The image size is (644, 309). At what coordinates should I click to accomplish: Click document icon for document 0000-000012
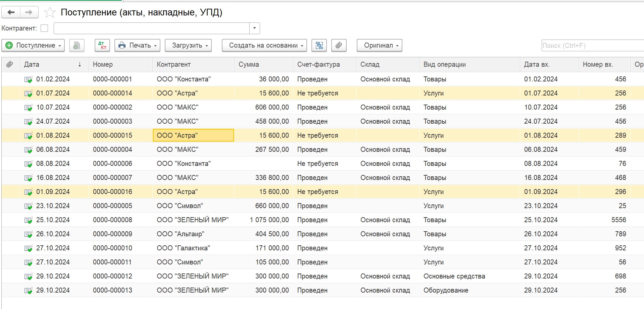[28, 276]
